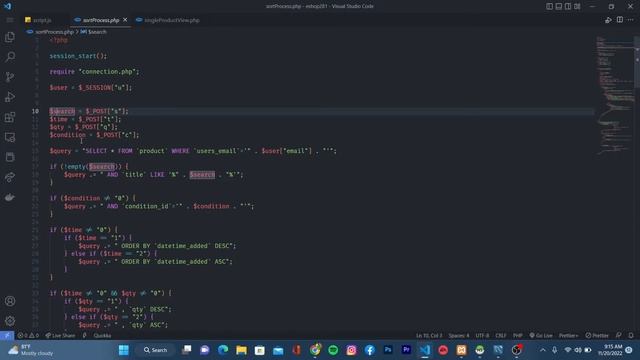
Task: Open File Explorer from the taskbar
Action: (x=241, y=350)
